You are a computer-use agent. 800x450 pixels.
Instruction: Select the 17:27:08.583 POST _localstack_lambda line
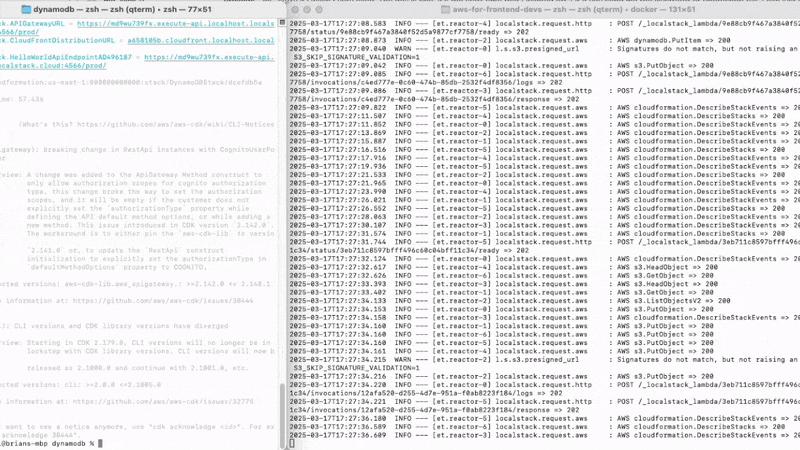(x=544, y=23)
